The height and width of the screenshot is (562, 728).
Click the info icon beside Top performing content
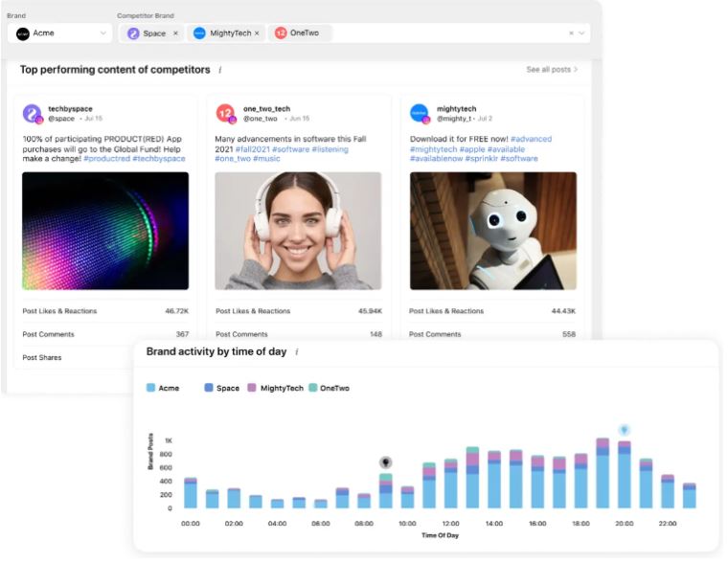click(220, 70)
